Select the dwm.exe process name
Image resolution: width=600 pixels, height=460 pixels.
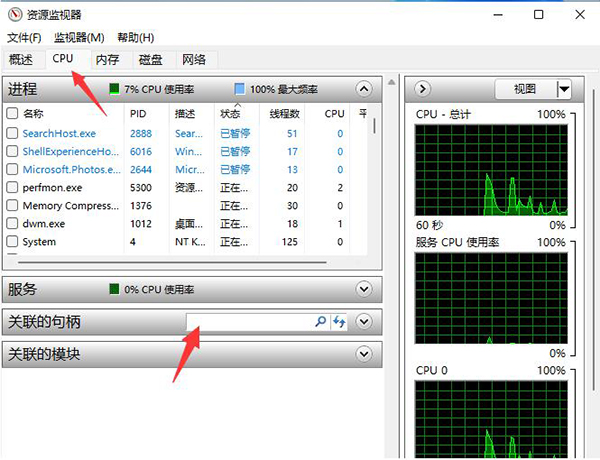[44, 223]
